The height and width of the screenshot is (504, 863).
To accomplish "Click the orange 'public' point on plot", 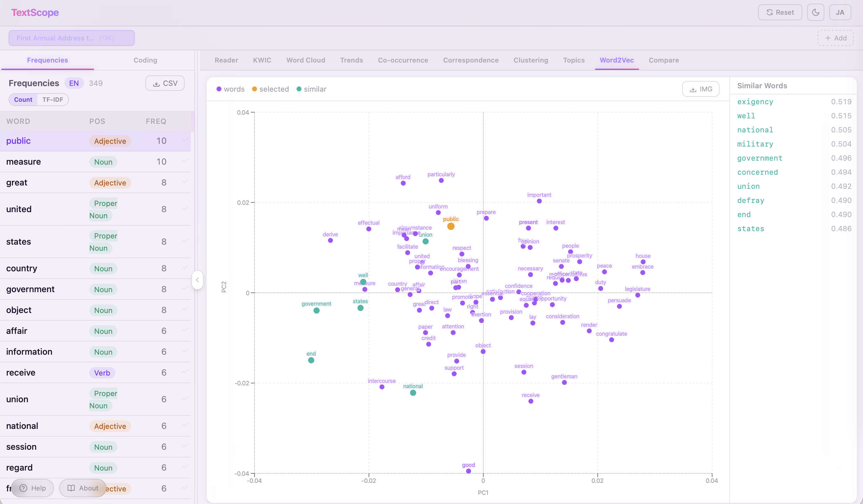I will pos(451,226).
